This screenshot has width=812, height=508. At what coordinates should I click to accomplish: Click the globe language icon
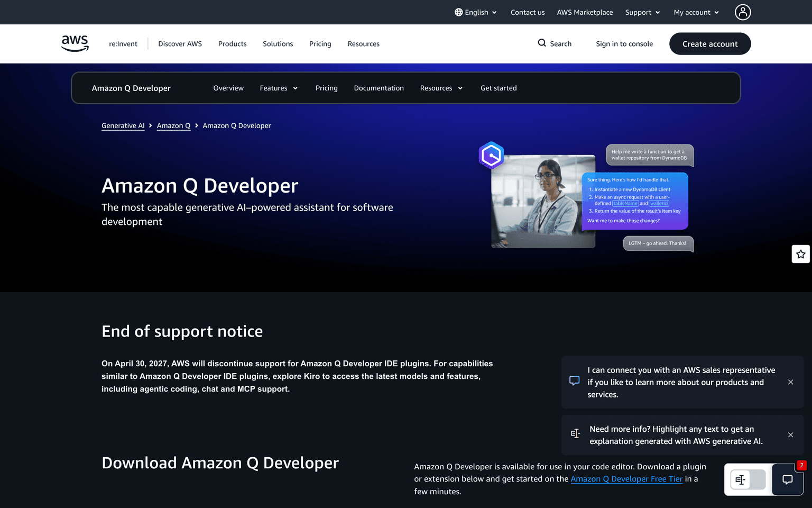pyautogui.click(x=458, y=12)
